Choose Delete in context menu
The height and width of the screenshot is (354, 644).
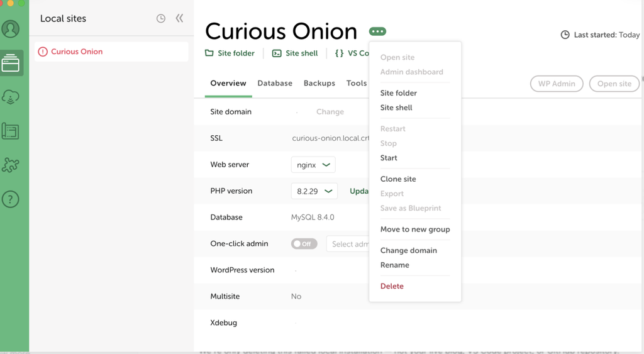click(x=392, y=286)
